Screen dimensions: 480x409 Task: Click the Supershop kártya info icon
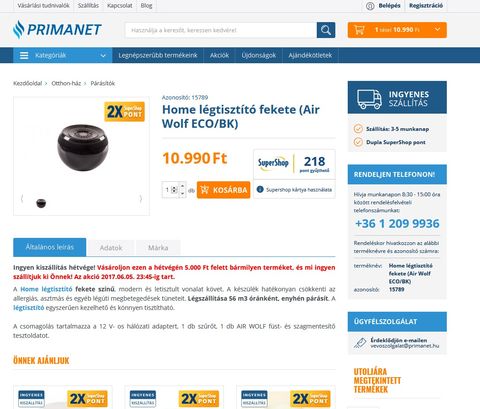pyautogui.click(x=260, y=189)
